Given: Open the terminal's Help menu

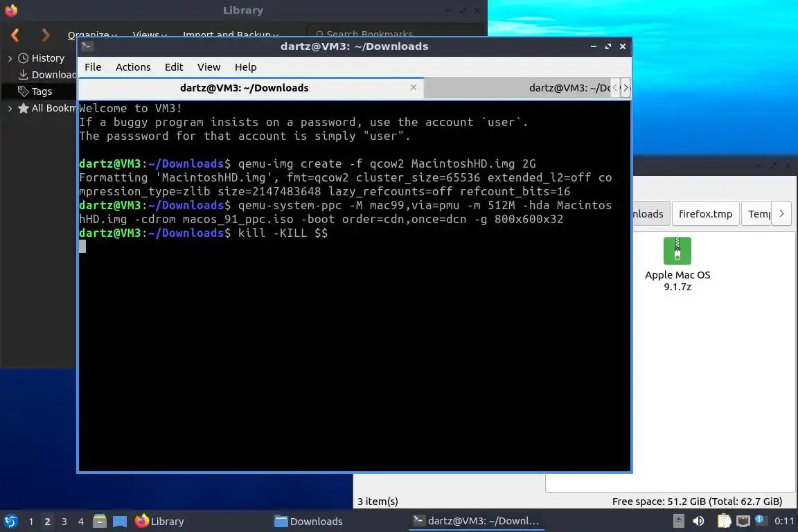Looking at the screenshot, I should (245, 67).
